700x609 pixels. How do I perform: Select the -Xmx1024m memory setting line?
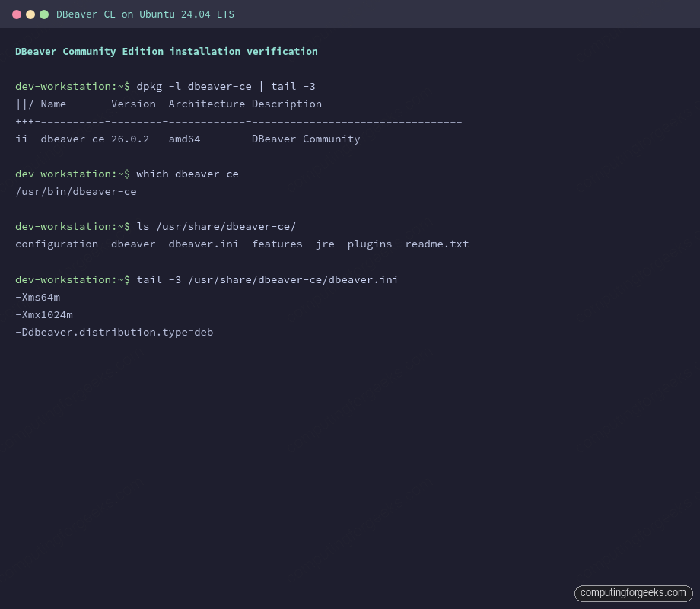click(x=43, y=314)
